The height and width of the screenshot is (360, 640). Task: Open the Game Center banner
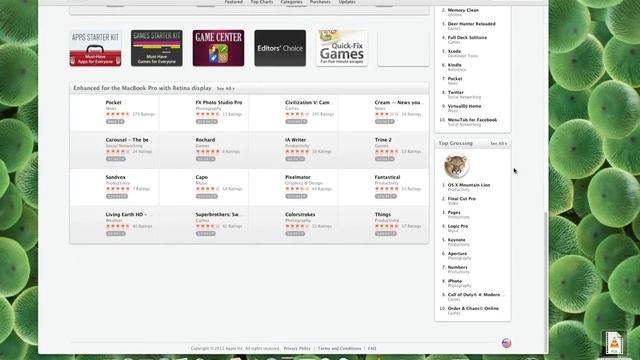218,48
